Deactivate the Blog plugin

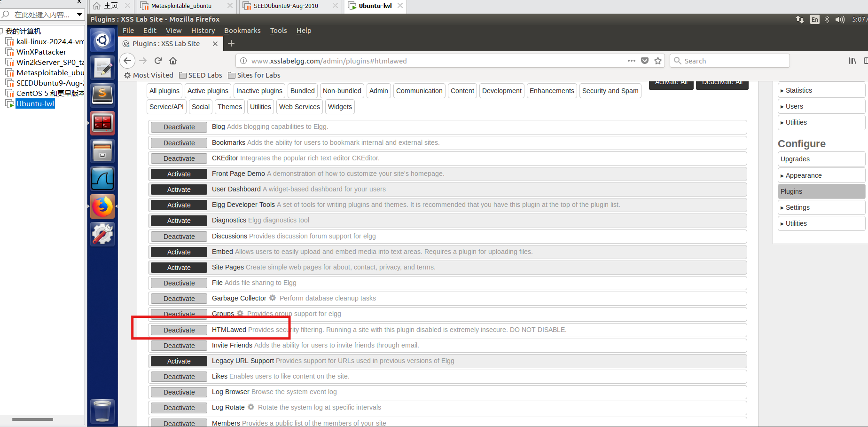(x=179, y=127)
